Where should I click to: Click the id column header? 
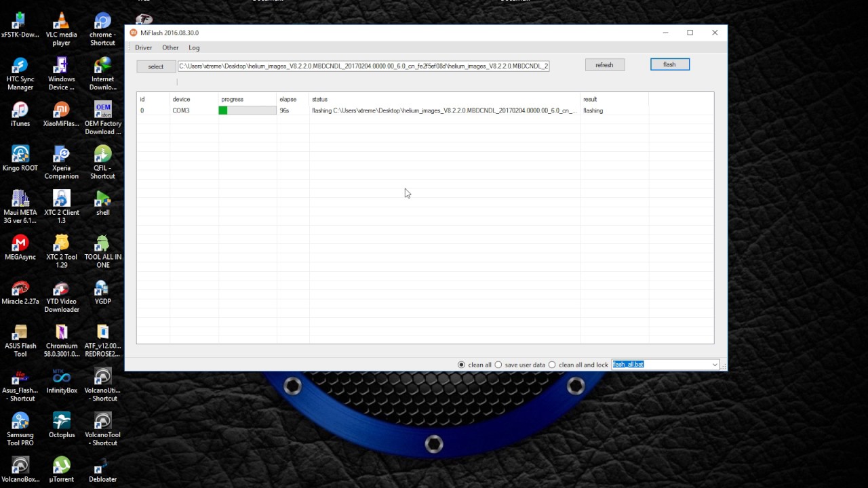pos(153,99)
